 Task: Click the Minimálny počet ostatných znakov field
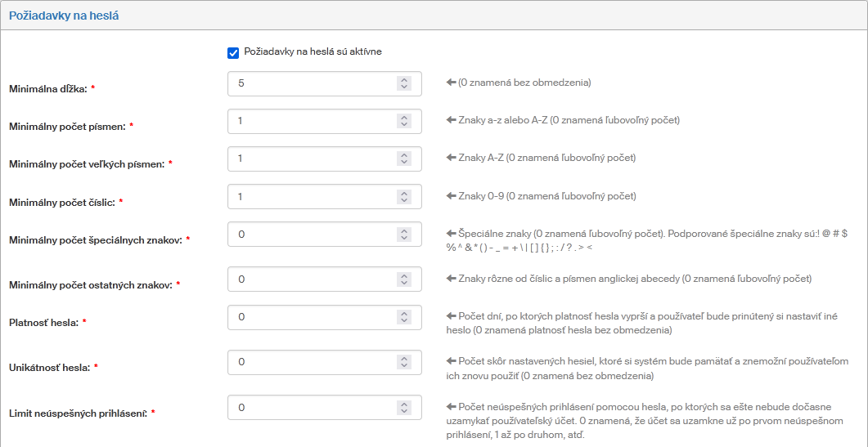click(311, 279)
